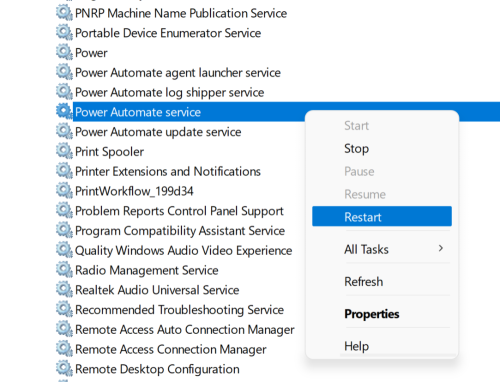Screen dimensions: 500x382
Task: Select Power Automate agent launcher service
Action: 178,73
